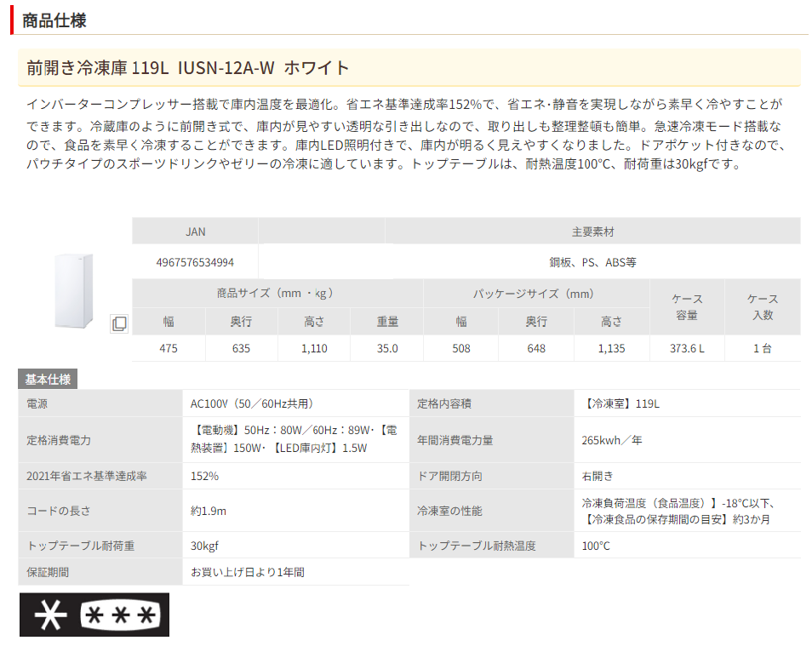812x652 pixels.
Task: Click the パッケージサイズ（mm）header
Action: click(x=535, y=294)
